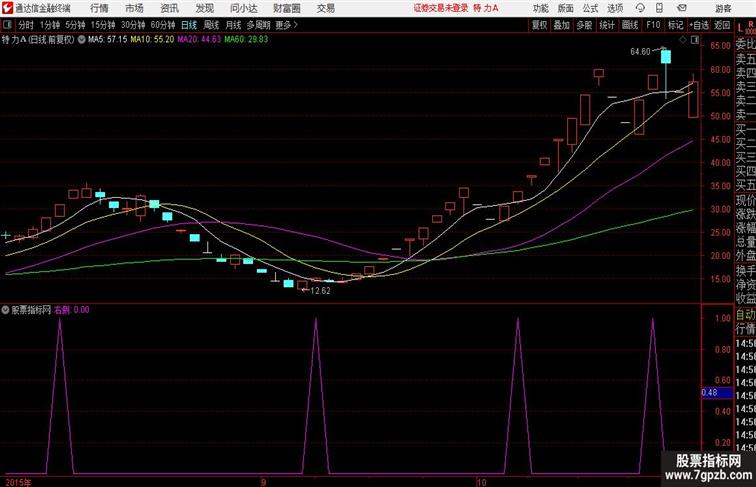Click the month 9 date axis marker
Screen dimensions: 756x487
263,482
